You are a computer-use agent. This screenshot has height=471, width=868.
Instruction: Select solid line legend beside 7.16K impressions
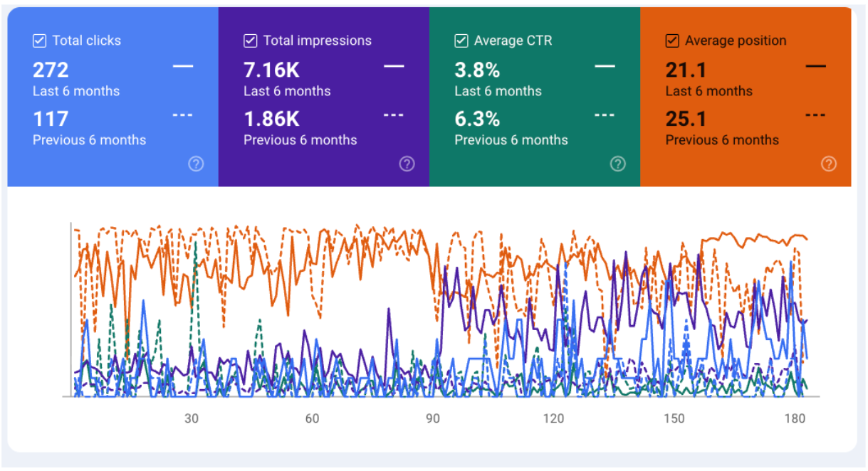394,66
